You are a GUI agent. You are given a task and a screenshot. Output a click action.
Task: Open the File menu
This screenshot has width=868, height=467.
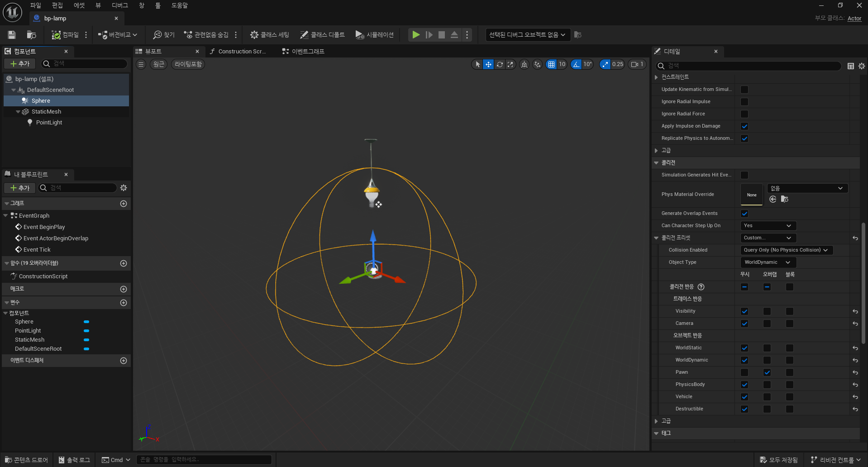click(x=35, y=5)
